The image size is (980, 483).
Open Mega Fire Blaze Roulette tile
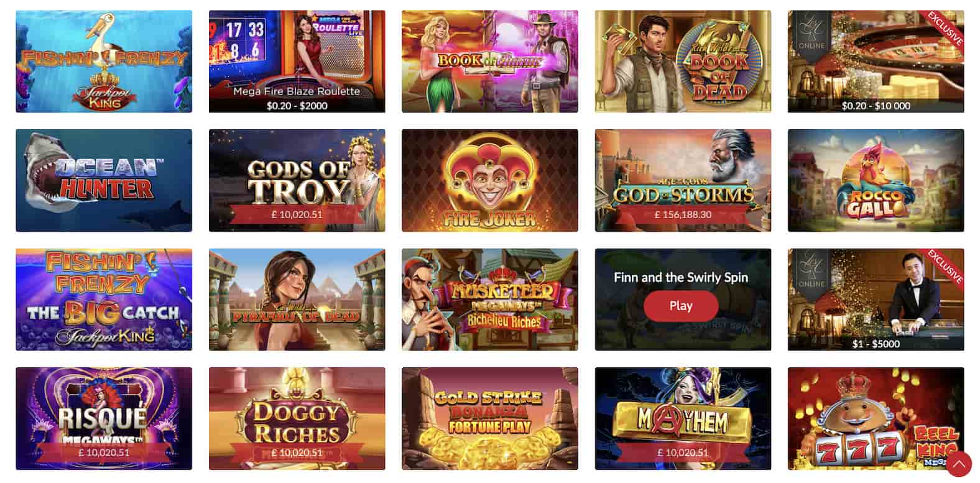(297, 62)
